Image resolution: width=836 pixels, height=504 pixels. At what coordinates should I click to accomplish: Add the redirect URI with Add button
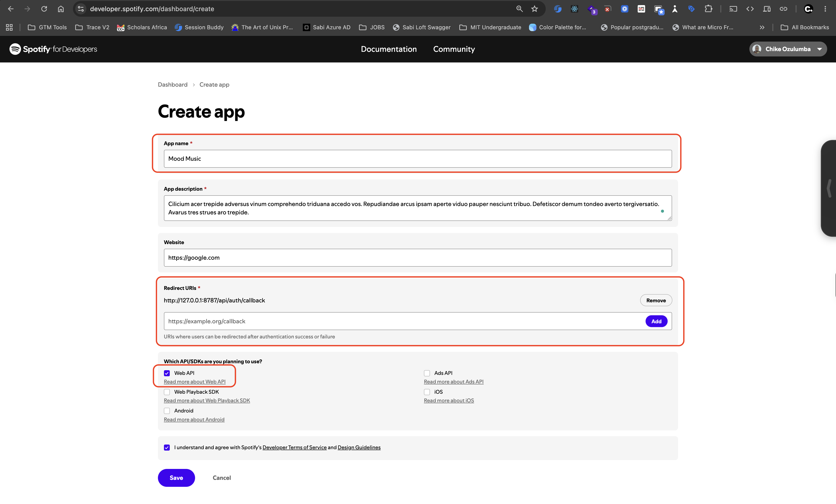(656, 321)
